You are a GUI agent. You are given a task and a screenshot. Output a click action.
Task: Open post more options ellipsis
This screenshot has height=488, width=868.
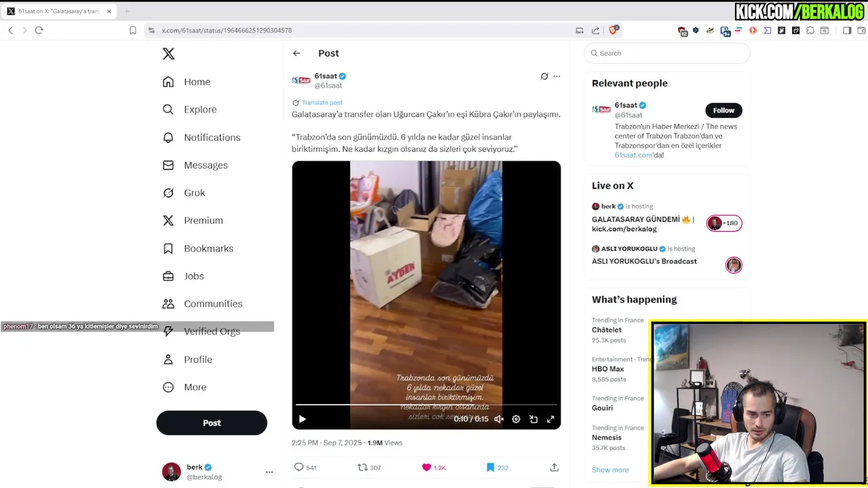(x=557, y=77)
